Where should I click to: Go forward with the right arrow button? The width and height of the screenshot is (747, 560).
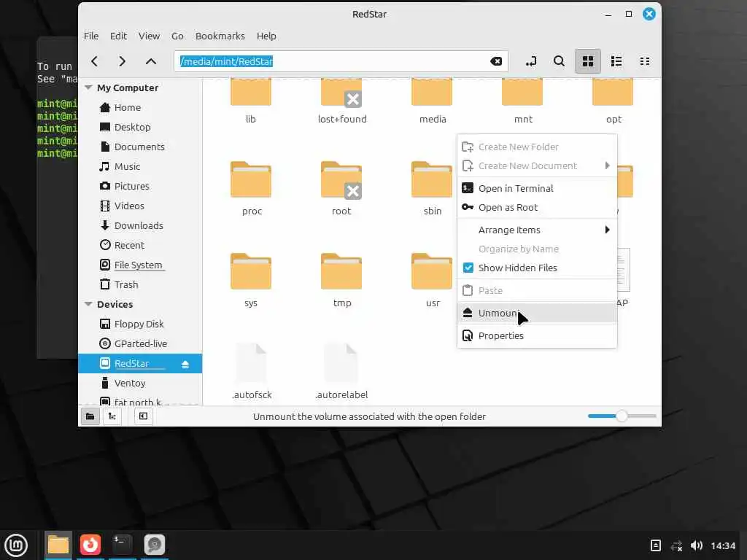pyautogui.click(x=122, y=61)
